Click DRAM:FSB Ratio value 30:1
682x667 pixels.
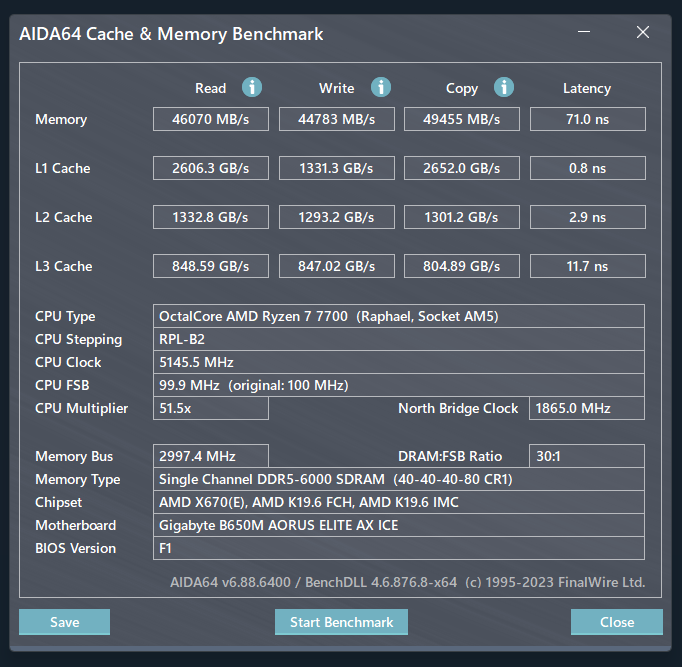tap(587, 456)
